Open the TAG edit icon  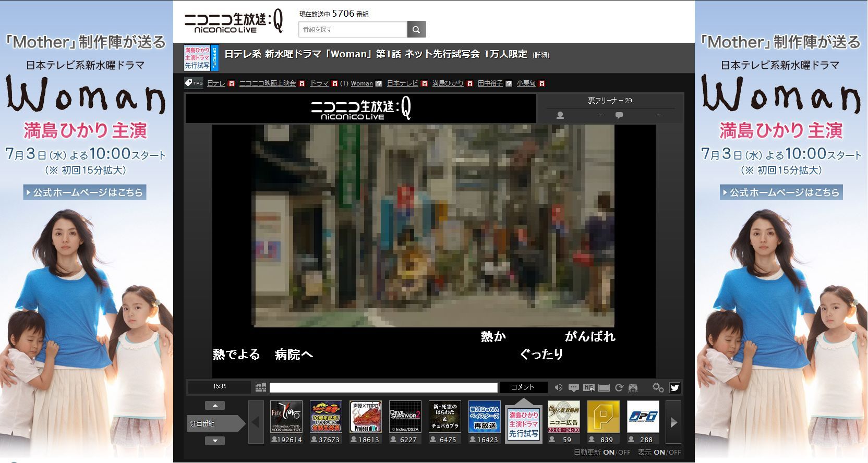tap(194, 83)
